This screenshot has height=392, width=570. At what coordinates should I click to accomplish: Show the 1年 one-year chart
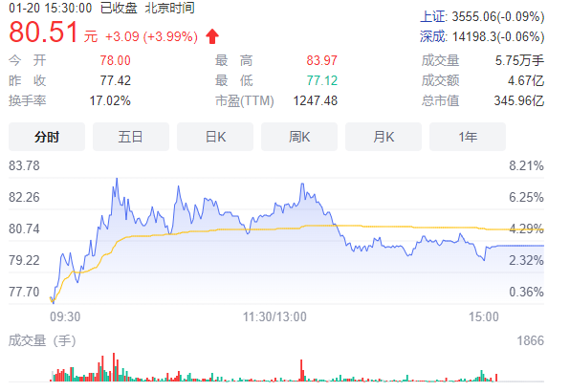point(468,137)
